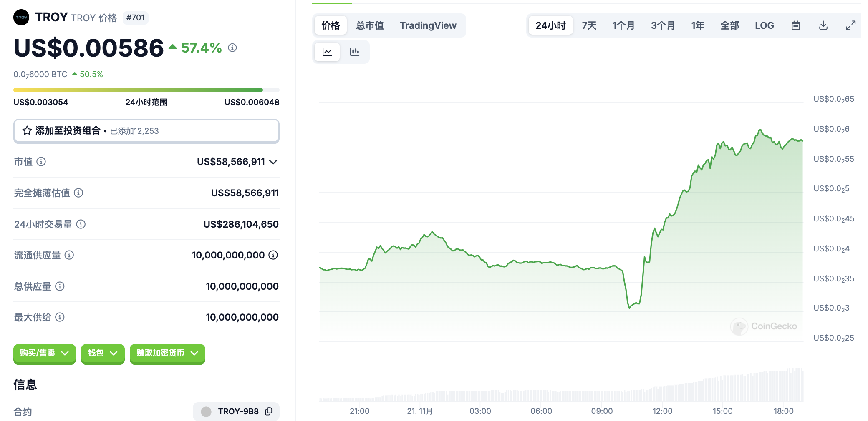This screenshot has height=421, width=868.
Task: Show info for 总供应量
Action: [60, 286]
